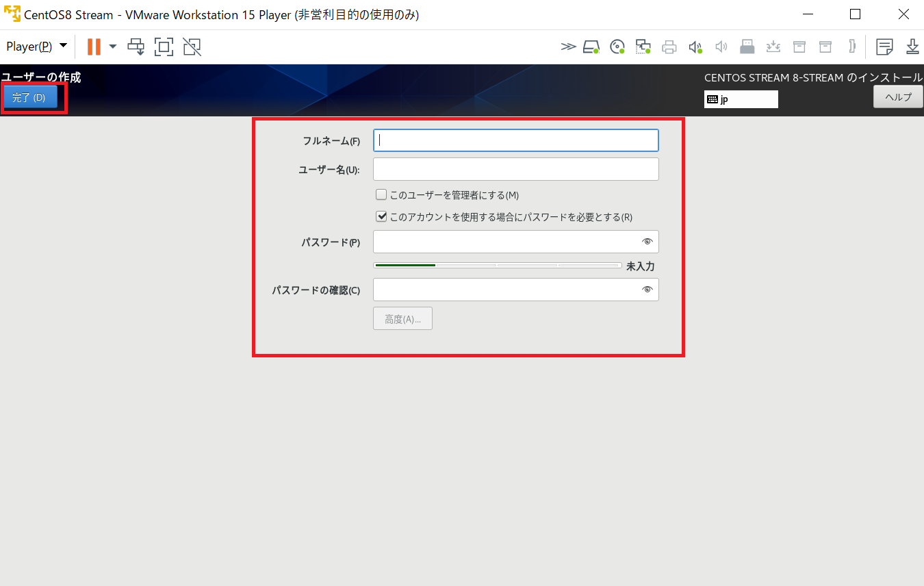Open the CD/DVD drive device icon
This screenshot has width=924, height=586.
(617, 47)
